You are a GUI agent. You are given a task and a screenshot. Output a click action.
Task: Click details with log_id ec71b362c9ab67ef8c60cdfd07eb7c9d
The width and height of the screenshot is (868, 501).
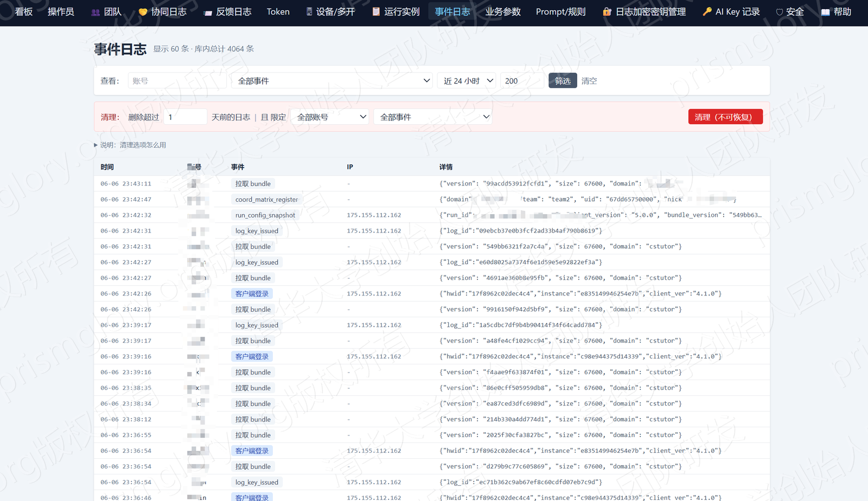pos(521,483)
